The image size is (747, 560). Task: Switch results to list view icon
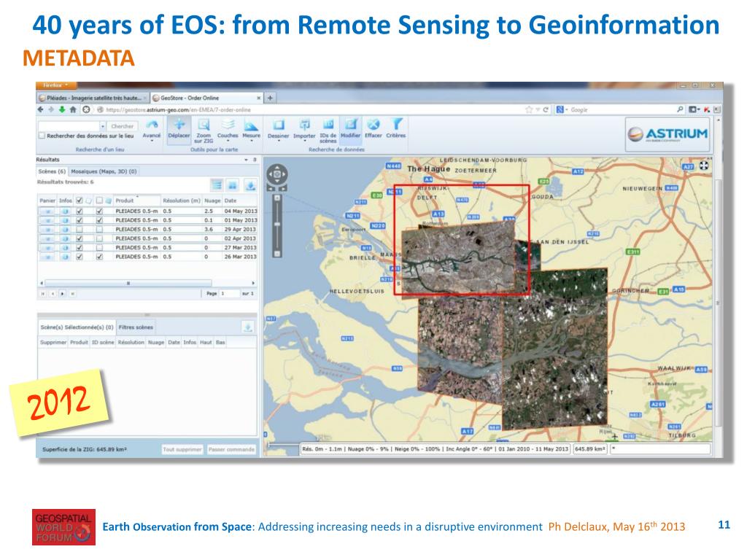tap(217, 184)
